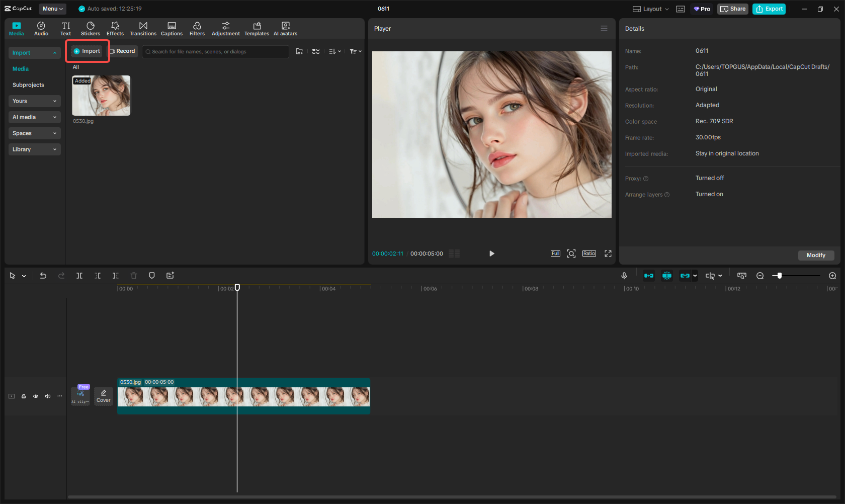The width and height of the screenshot is (845, 504).
Task: Click the Split clip tool
Action: pos(79,276)
